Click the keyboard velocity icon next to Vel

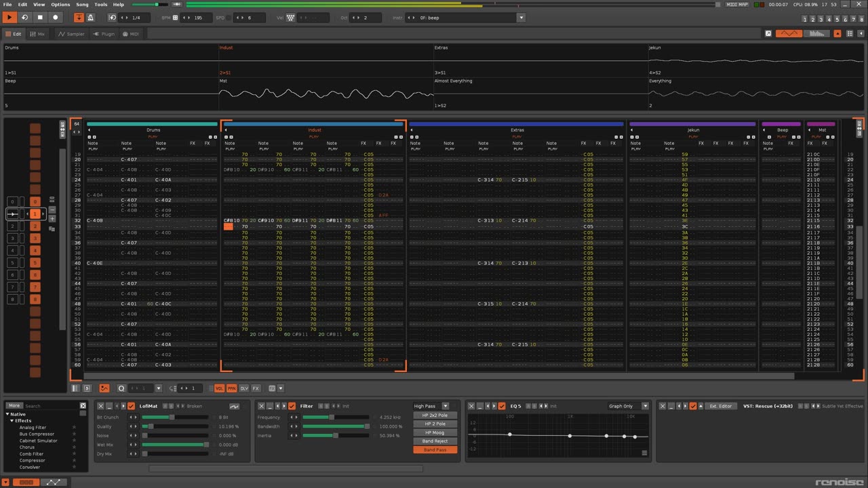(290, 18)
